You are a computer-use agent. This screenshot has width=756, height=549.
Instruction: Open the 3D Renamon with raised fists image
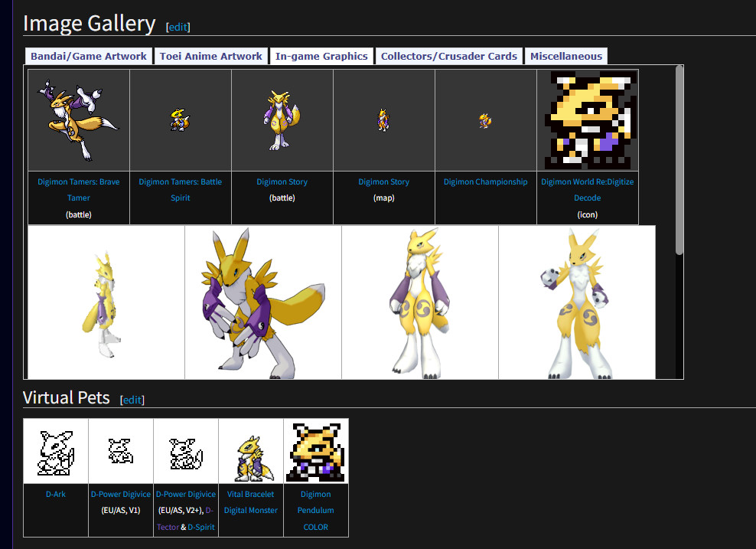(577, 302)
